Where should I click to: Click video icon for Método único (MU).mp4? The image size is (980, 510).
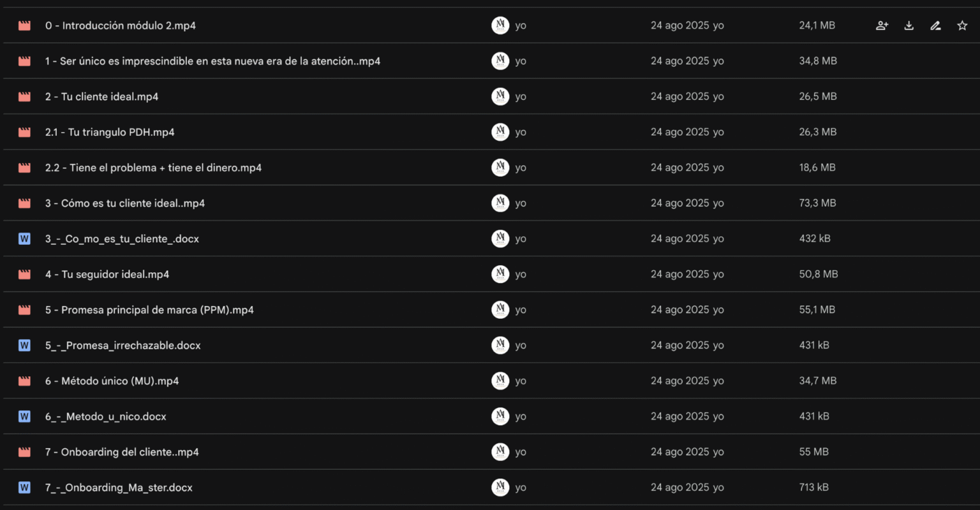[25, 381]
